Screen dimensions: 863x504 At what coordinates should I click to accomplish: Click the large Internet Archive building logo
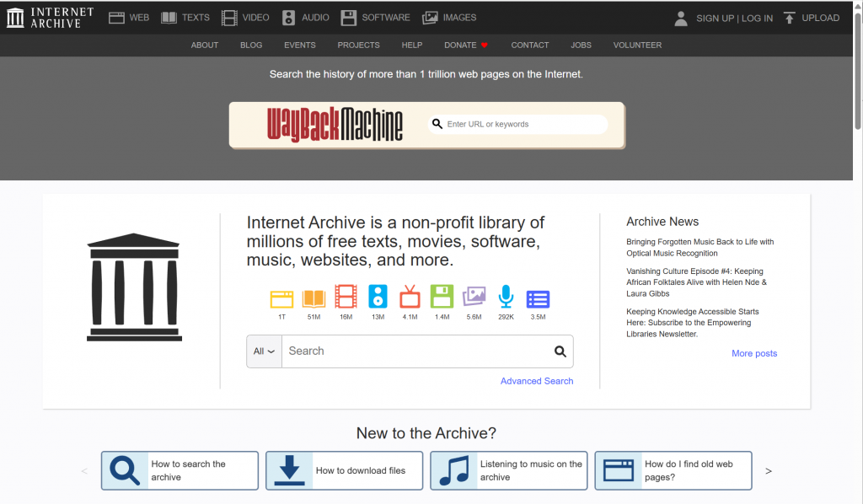134,287
